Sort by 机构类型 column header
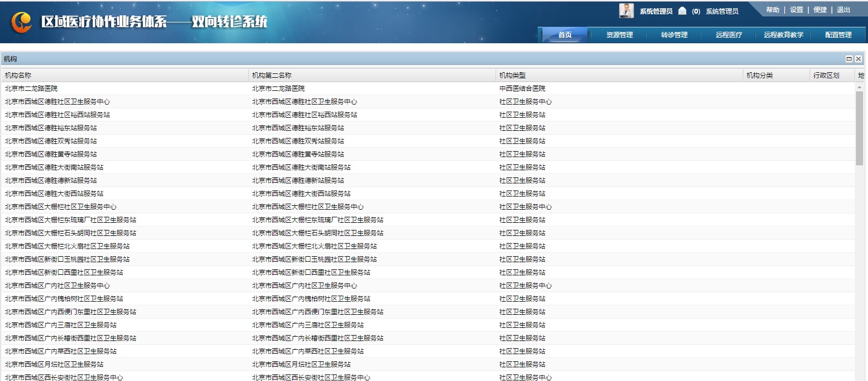 pos(512,76)
